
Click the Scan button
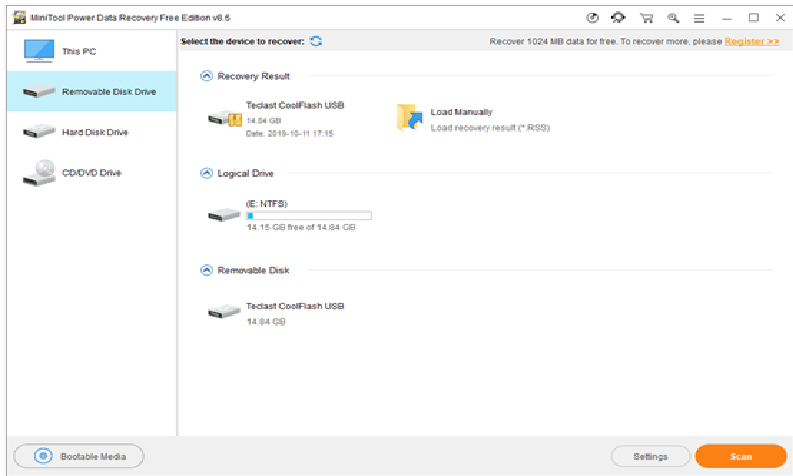pos(741,456)
